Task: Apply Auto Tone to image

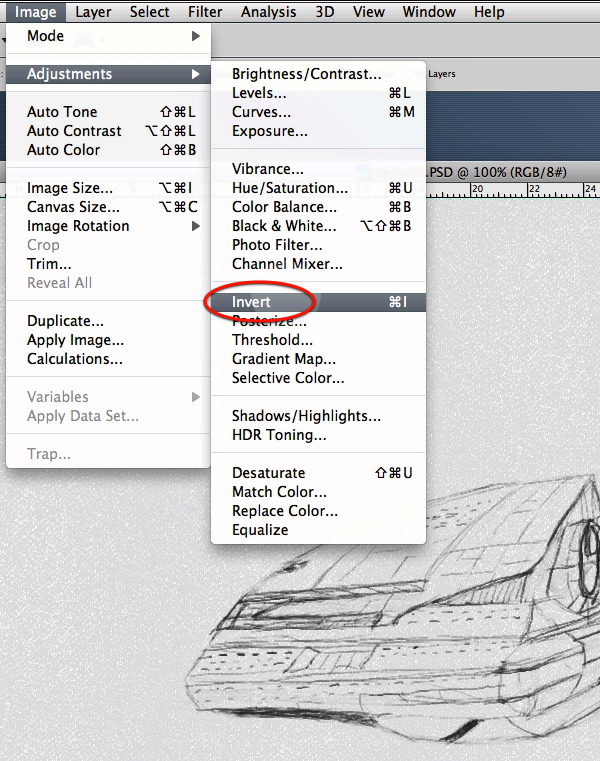Action: tap(62, 112)
